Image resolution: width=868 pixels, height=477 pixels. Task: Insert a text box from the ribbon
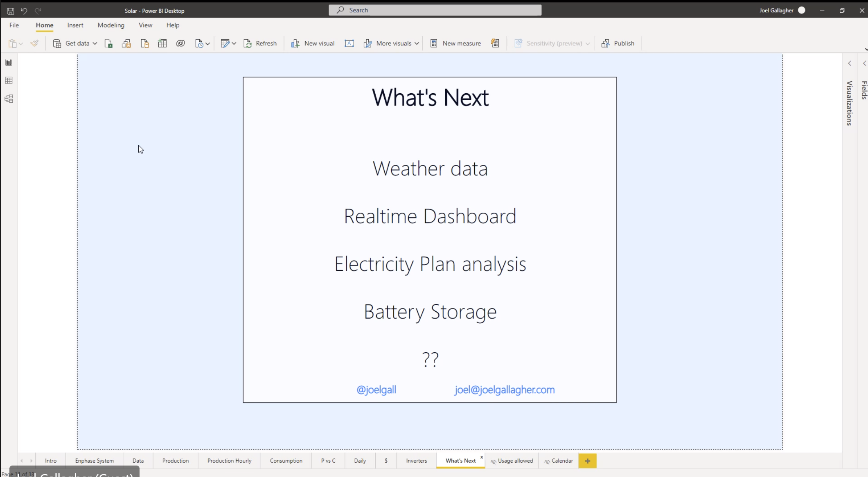[x=349, y=43]
